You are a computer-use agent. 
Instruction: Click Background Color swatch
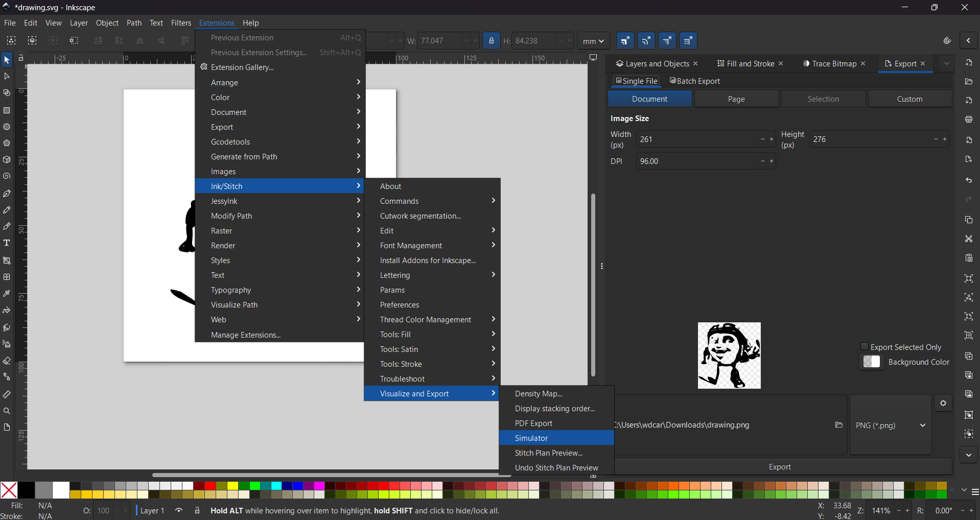pos(872,362)
